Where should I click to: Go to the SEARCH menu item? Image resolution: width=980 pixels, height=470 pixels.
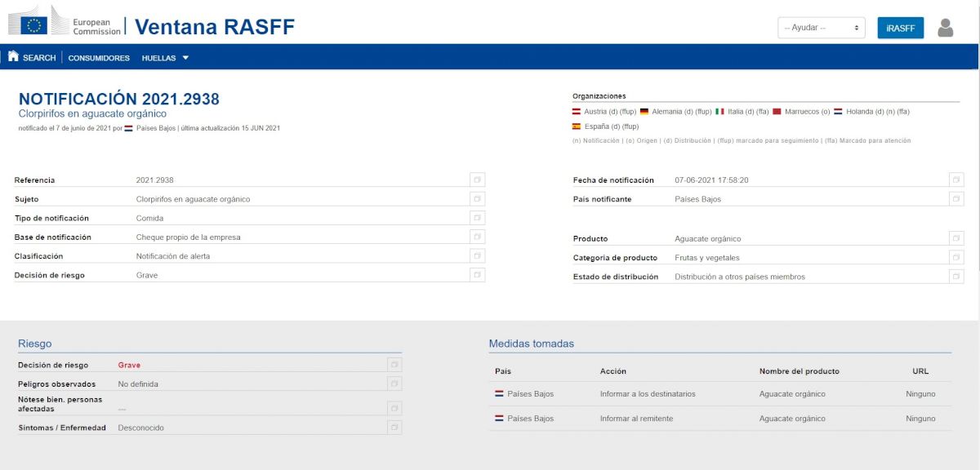(39, 58)
